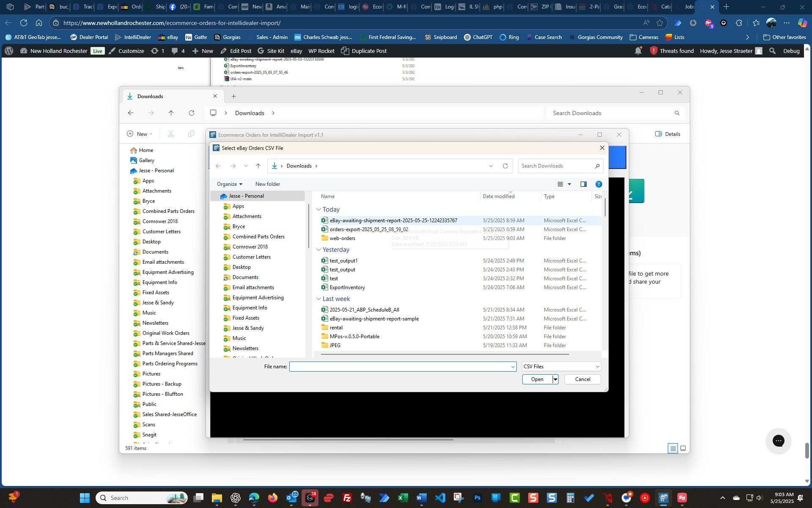Open Edit Post in WordPress admin bar
Viewport: 812px width, 508px height.
(236, 51)
